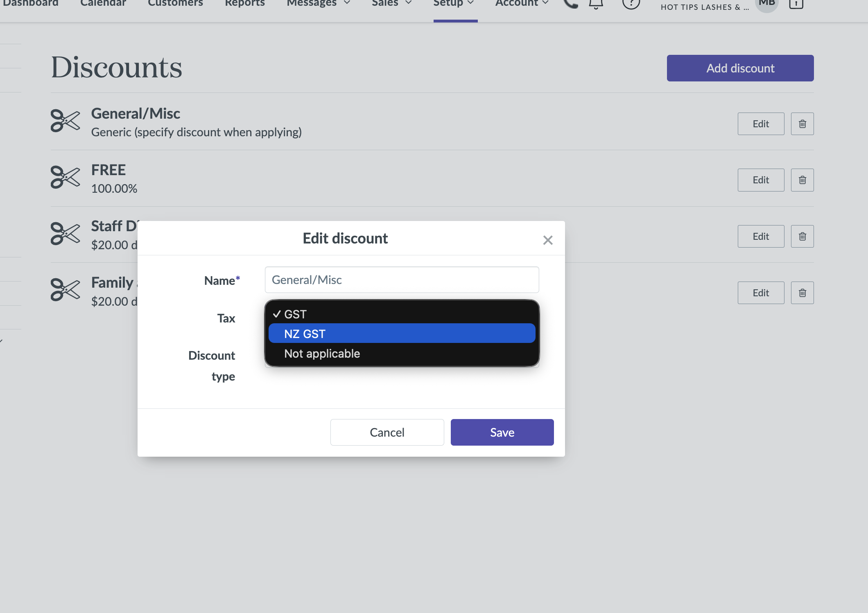
Task: Click trash icon for Staff discount row
Action: click(802, 237)
